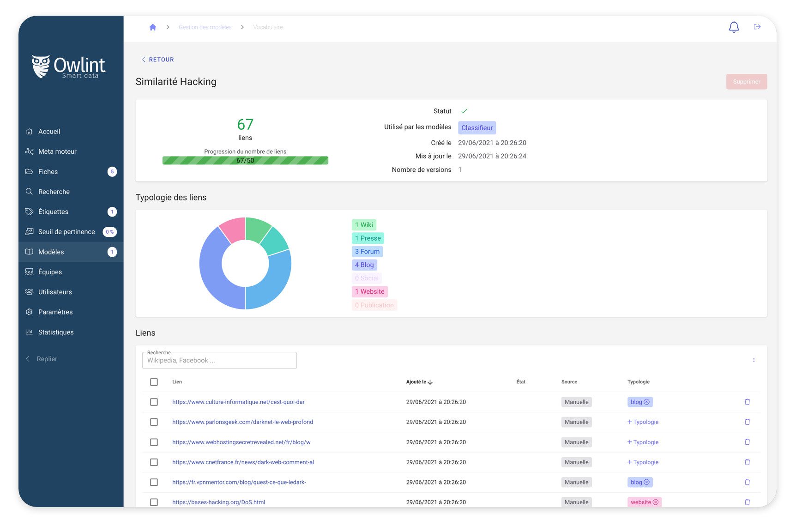Add typology to the parlonsgeek.com link
This screenshot has width=808, height=532.
(x=643, y=422)
